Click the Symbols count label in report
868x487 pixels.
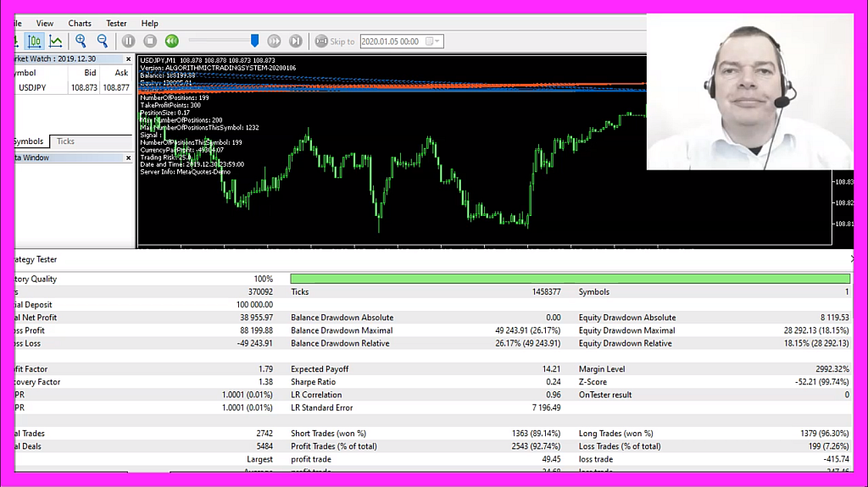(x=594, y=291)
